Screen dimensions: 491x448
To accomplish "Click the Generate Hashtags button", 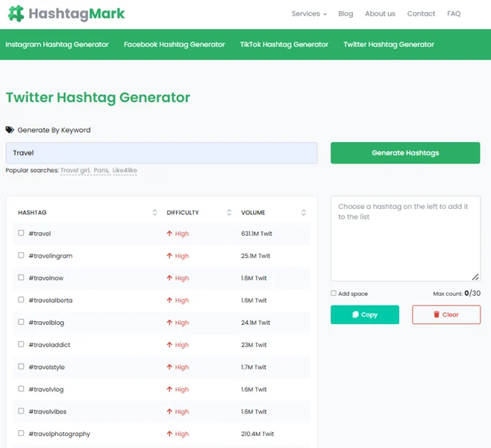I will tap(405, 153).
